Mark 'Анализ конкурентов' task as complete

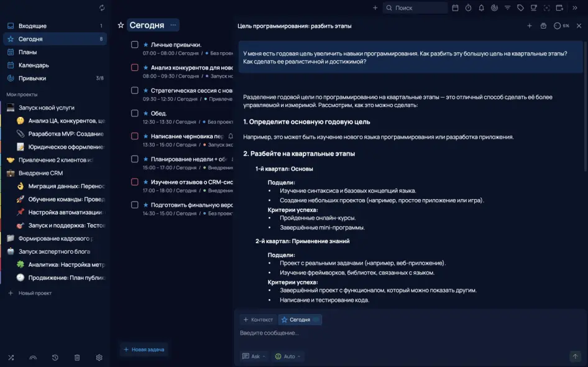134,67
